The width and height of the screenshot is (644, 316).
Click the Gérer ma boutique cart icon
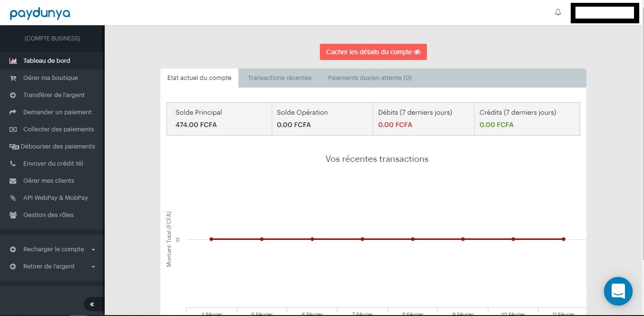(x=13, y=78)
